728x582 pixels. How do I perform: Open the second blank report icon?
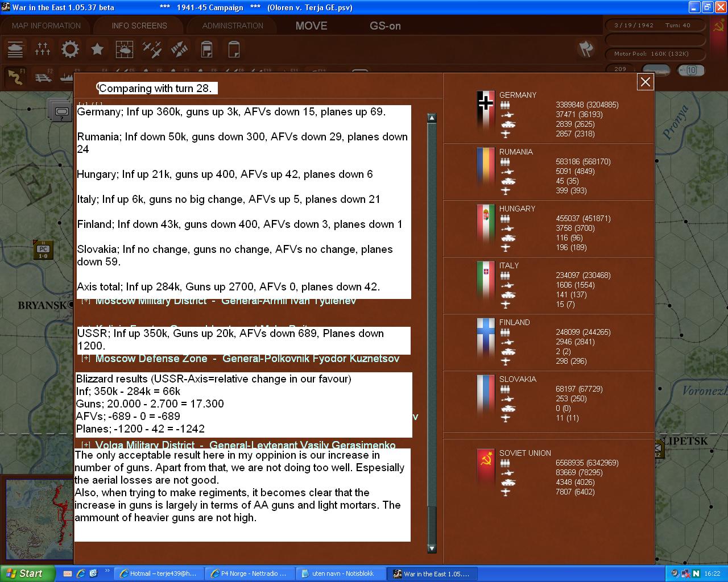(x=234, y=49)
